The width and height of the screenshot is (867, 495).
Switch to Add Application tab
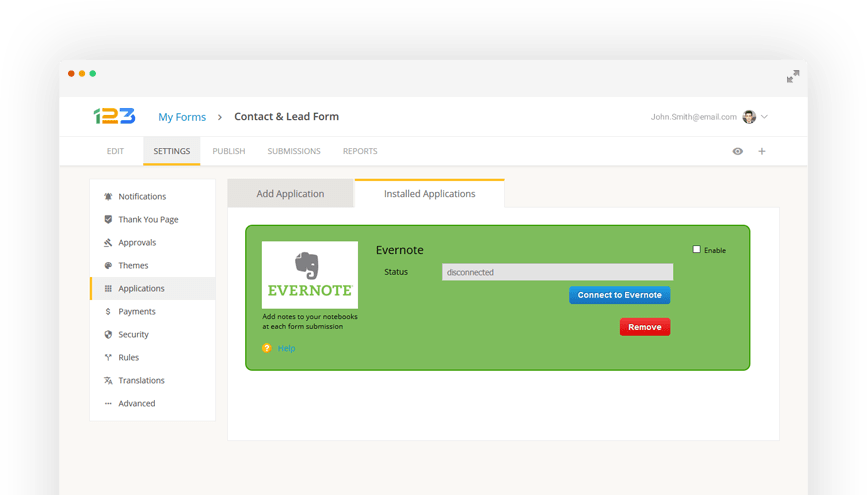[290, 194]
